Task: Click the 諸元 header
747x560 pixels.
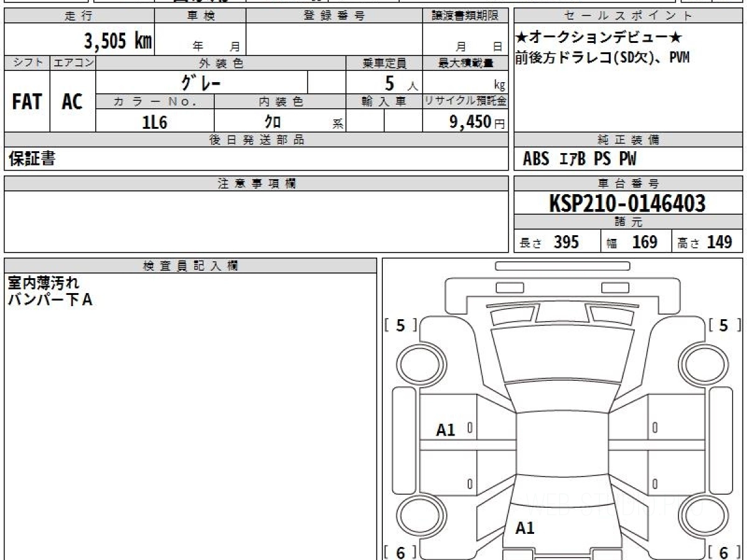Action: [628, 222]
